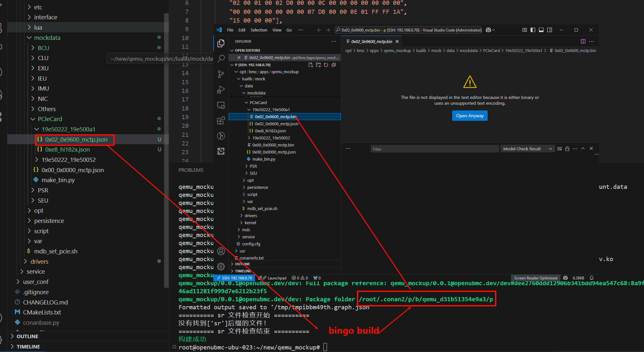This screenshot has width=644, height=352.
Task: Refresh the explorer file tree
Action: pyautogui.click(x=326, y=65)
